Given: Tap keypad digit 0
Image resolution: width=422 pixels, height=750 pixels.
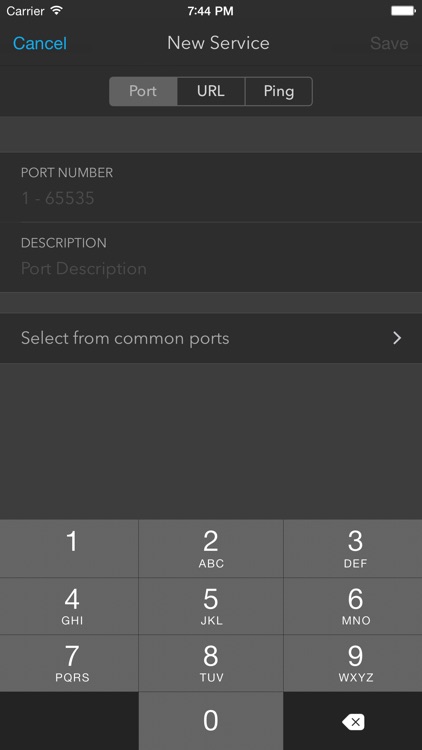Looking at the screenshot, I should [x=211, y=721].
